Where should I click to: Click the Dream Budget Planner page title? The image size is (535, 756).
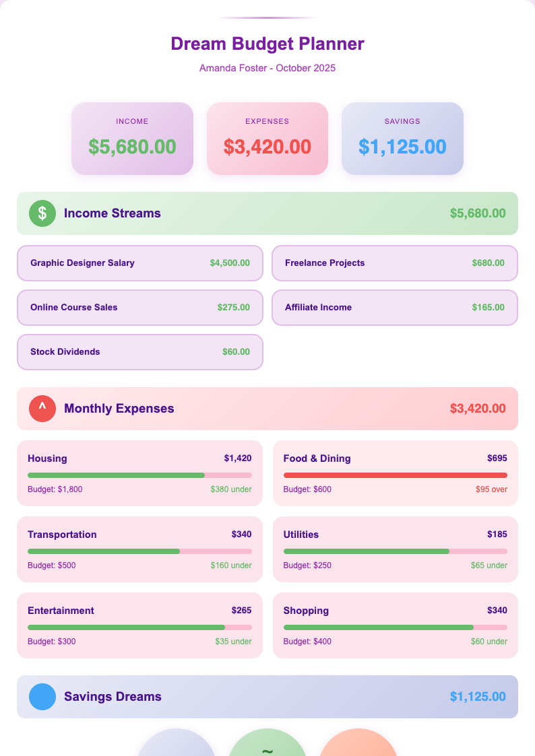click(x=267, y=44)
